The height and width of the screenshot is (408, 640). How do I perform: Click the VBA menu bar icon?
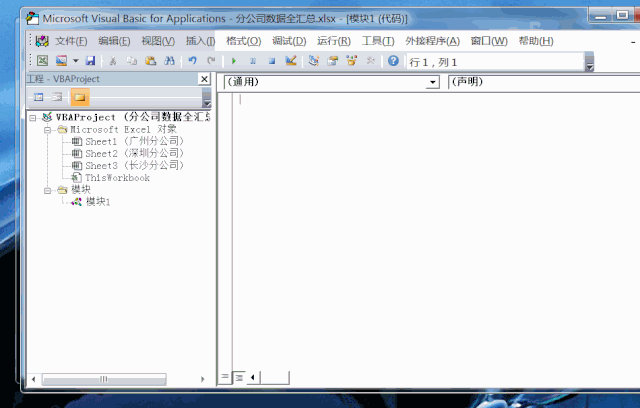click(x=42, y=41)
